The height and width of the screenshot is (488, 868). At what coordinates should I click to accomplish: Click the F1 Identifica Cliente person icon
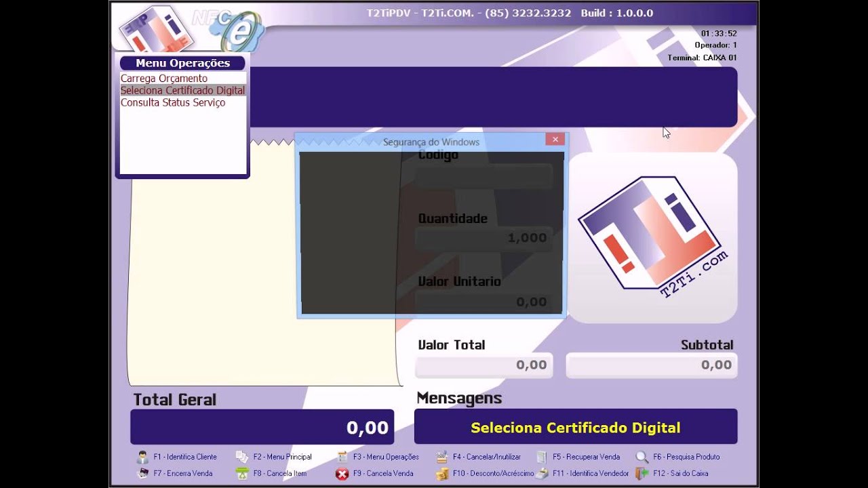click(142, 457)
